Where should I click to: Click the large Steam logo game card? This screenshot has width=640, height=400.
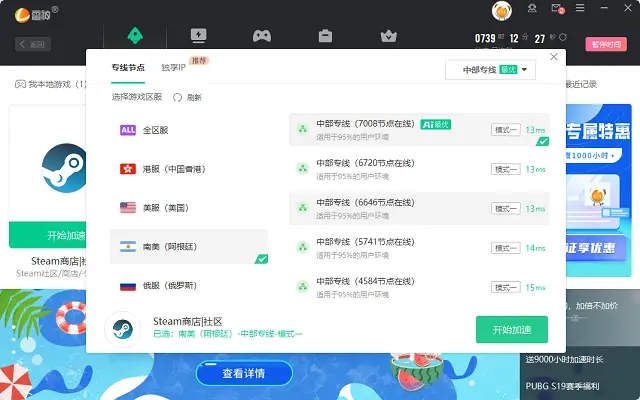(64, 168)
